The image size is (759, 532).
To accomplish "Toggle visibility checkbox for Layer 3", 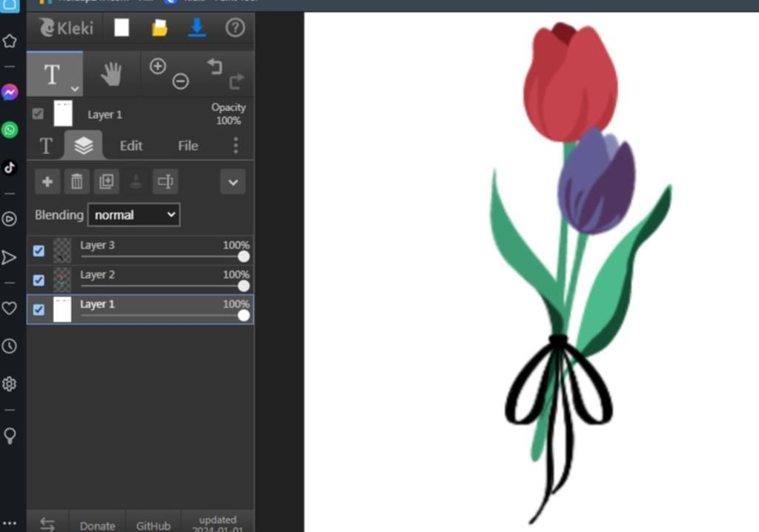I will tap(39, 251).
